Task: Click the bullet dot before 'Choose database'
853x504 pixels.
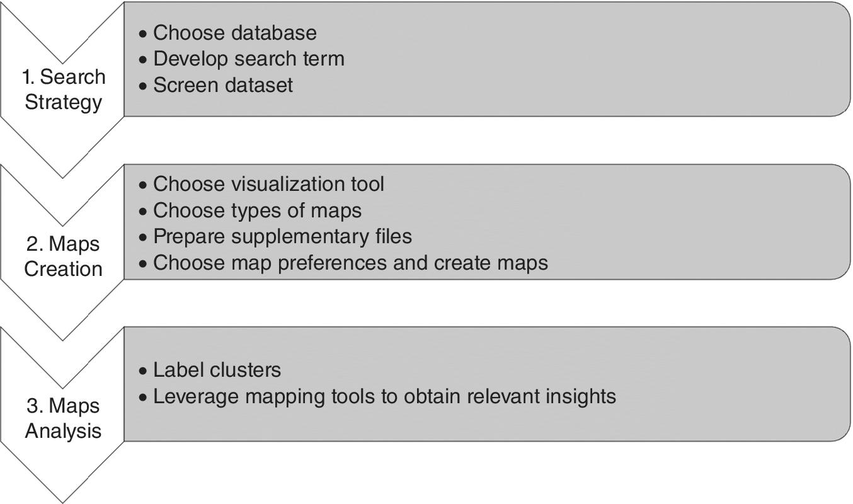Action: pos(144,33)
